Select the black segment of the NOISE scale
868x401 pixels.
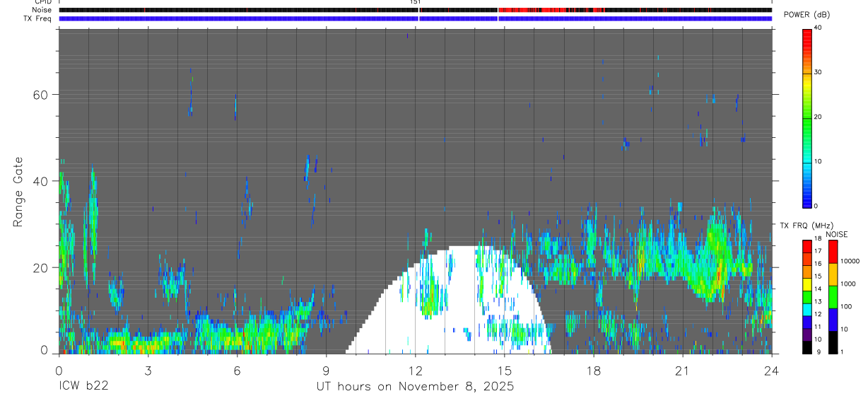[833, 342]
